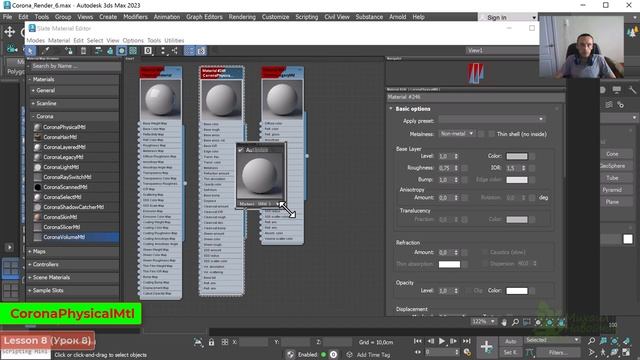Click the Pick Material from Object eyedropper
The width and height of the screenshot is (640, 360).
coord(46,51)
